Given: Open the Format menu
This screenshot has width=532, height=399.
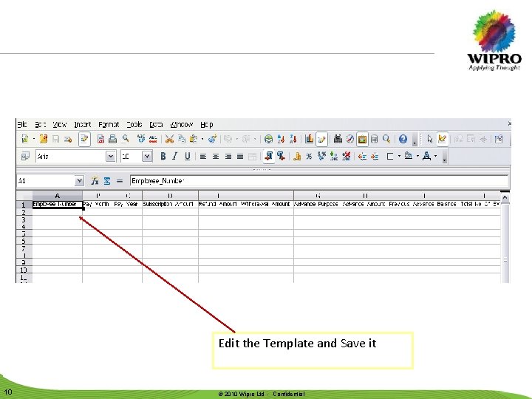Looking at the screenshot, I should tap(109, 125).
